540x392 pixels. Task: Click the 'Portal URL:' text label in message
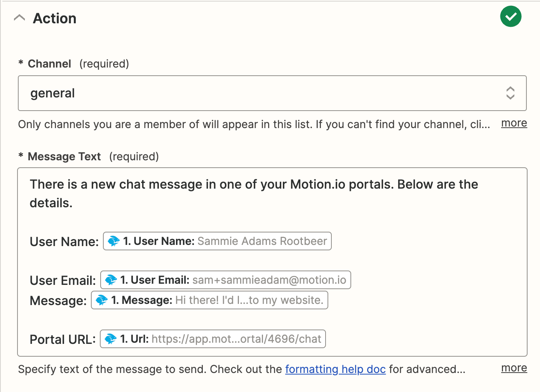click(63, 340)
